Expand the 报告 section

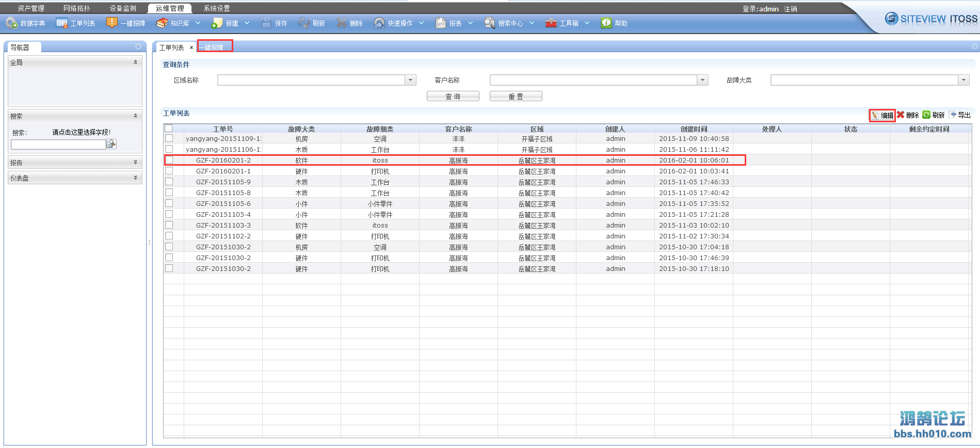click(x=136, y=162)
